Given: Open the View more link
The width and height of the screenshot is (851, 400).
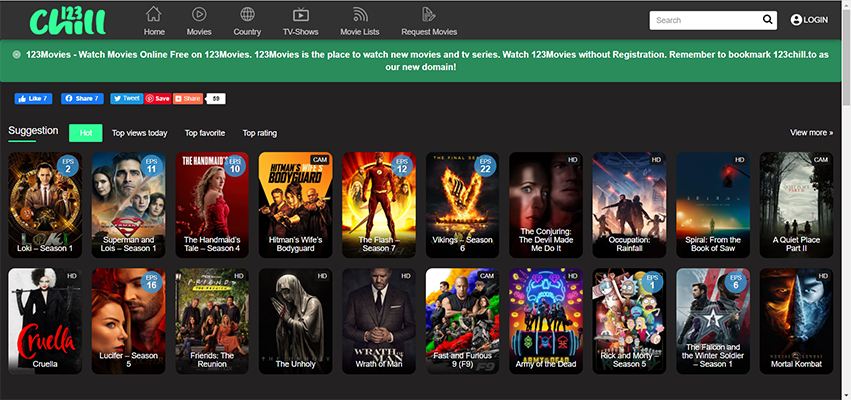Looking at the screenshot, I should [x=811, y=132].
